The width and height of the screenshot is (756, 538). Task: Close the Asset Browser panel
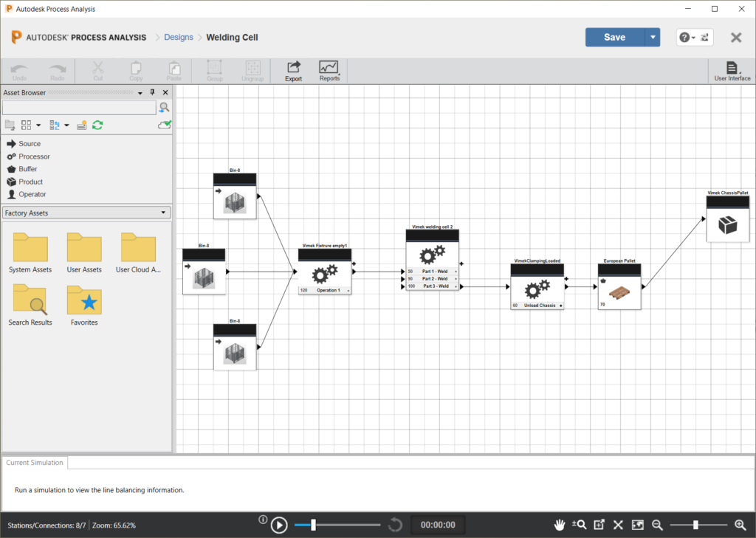click(165, 92)
